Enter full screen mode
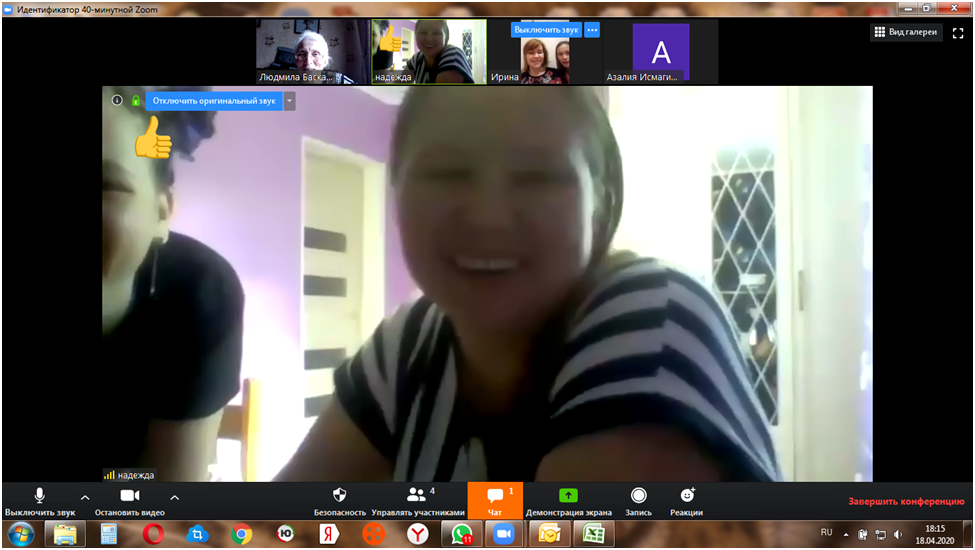Screen dimensions: 975x550 tap(957, 32)
